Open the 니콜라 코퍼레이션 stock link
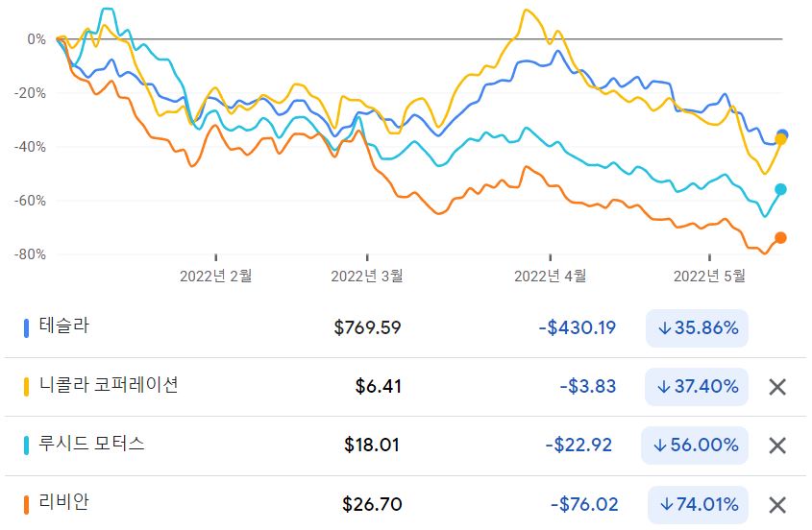The width and height of the screenshot is (812, 530). (x=109, y=386)
